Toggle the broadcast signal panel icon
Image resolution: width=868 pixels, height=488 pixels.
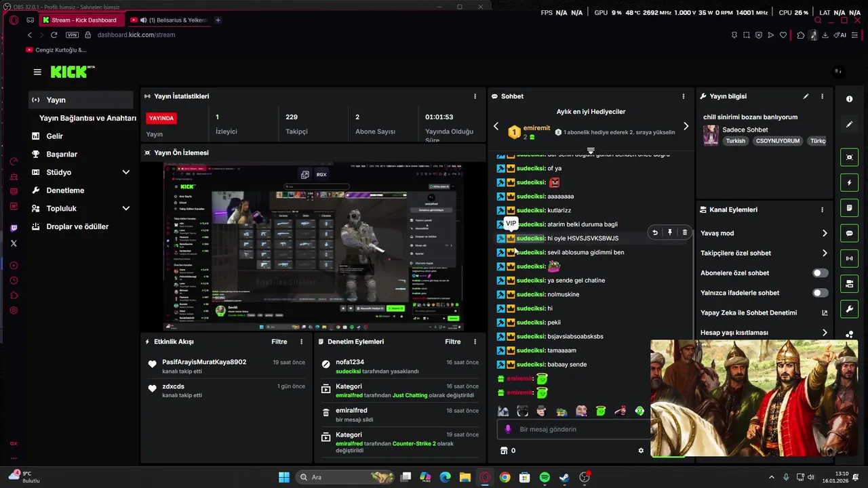(849, 258)
